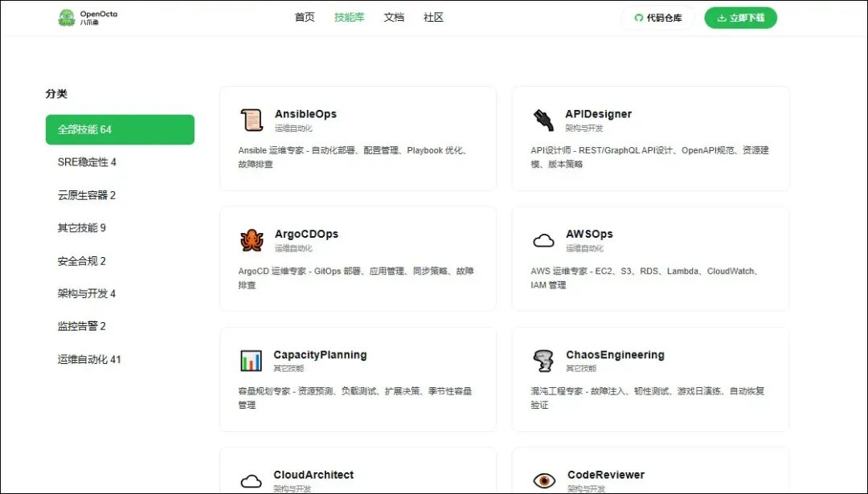Open the CapacityPlanning skill title
The height and width of the screenshot is (494, 868).
(x=320, y=354)
